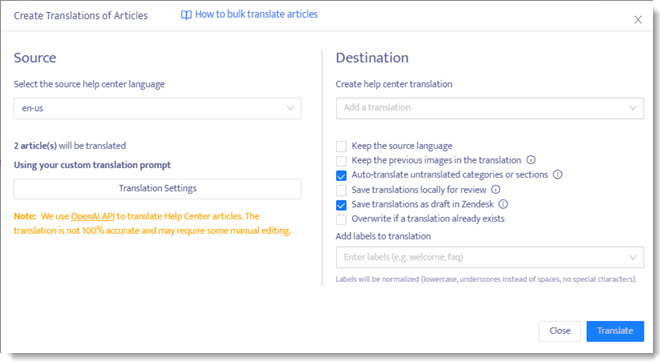Click info icon next to Auto-translate untranslated categories

pos(558,174)
